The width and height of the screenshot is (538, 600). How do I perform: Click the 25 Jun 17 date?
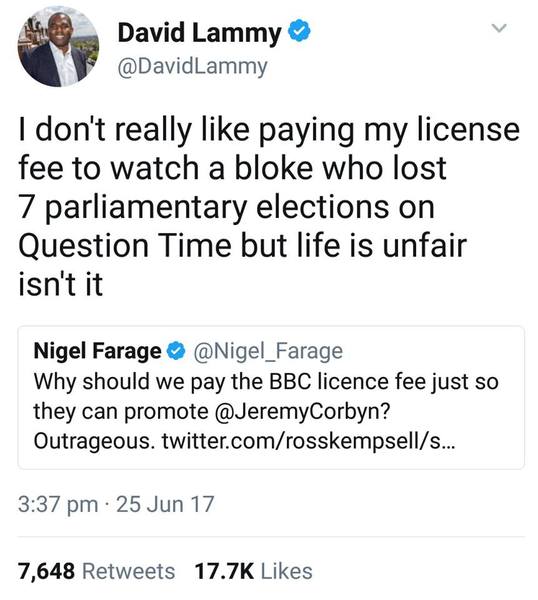pos(165,504)
